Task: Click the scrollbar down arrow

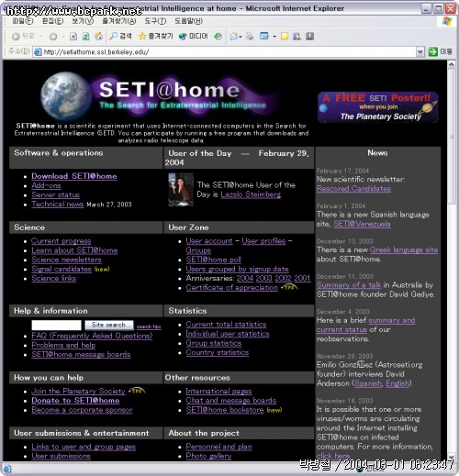Action: 452,457
